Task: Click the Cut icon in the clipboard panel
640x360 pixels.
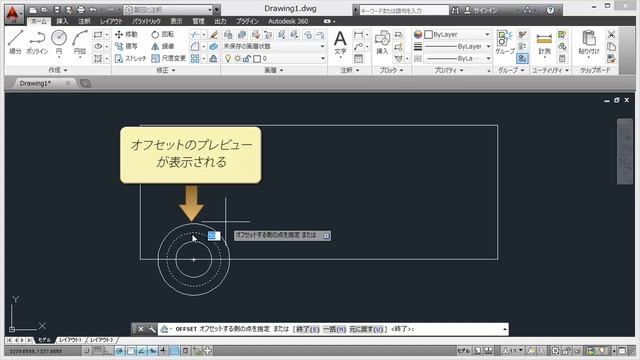Action: point(611,35)
